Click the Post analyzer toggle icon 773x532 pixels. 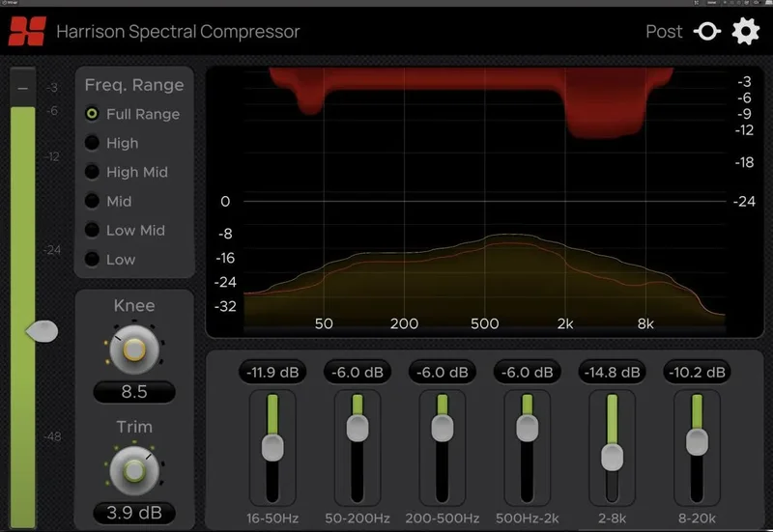point(707,32)
